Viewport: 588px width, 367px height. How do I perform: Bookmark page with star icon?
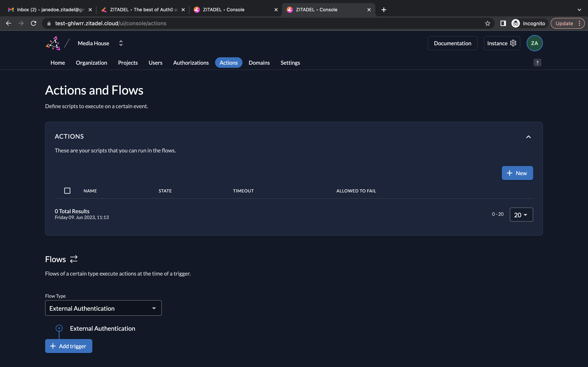487,23
